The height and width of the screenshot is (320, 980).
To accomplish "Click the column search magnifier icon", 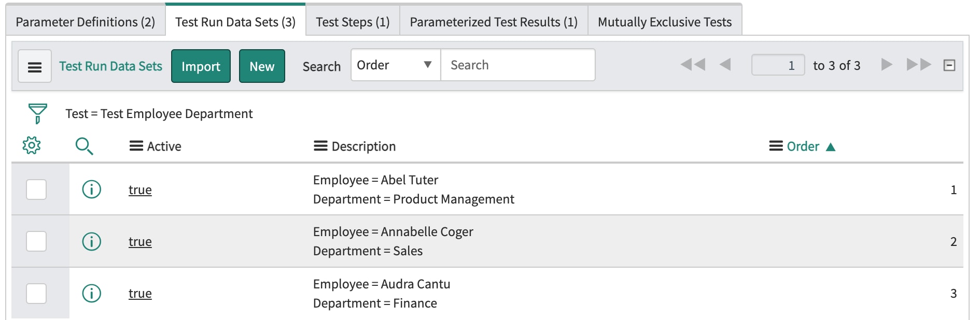I will point(84,147).
